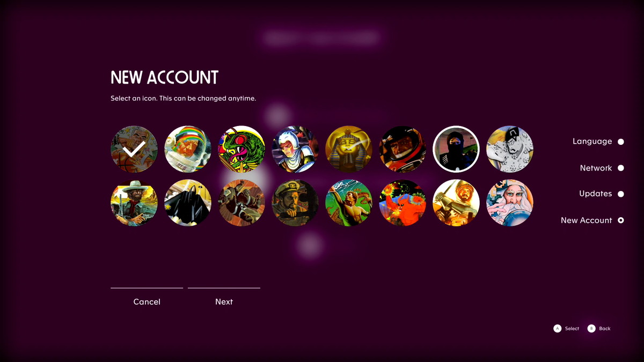Screen dimensions: 644x362
Task: Select the golden pharaoh sphinx avatar
Action: 349,149
